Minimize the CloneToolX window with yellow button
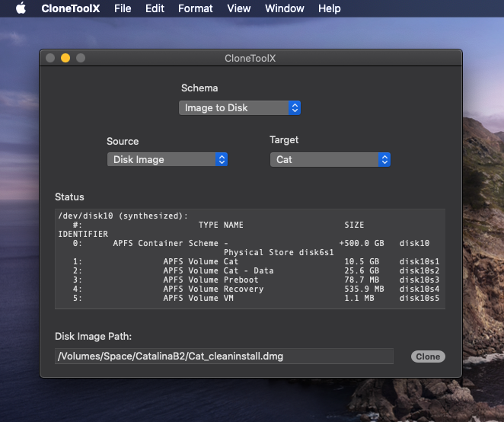This screenshot has height=422, width=504. (x=65, y=58)
